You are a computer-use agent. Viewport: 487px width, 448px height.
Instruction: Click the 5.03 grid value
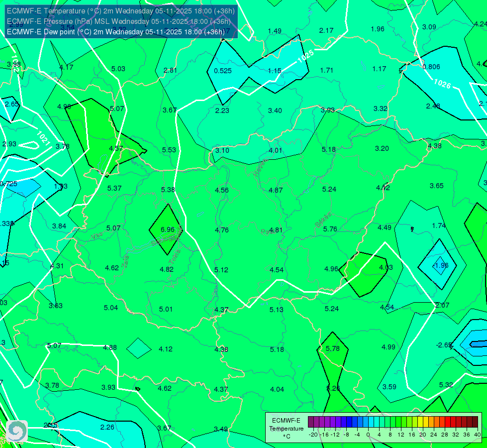pos(118,69)
